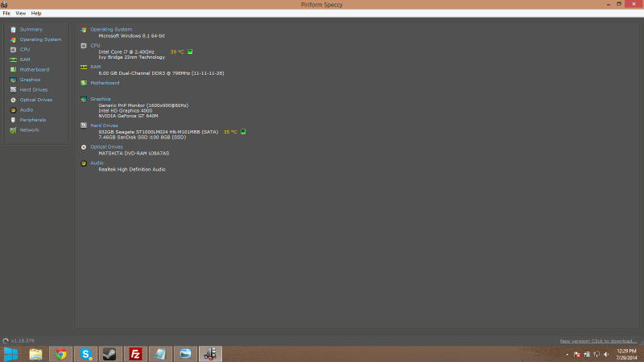Open the File menu
644x362 pixels.
point(6,13)
